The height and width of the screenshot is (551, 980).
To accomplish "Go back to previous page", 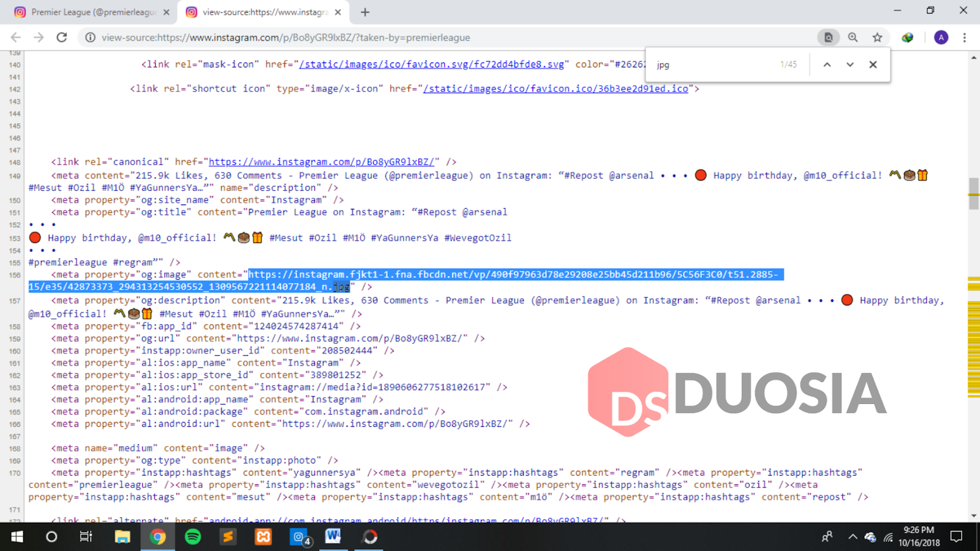I will click(16, 37).
